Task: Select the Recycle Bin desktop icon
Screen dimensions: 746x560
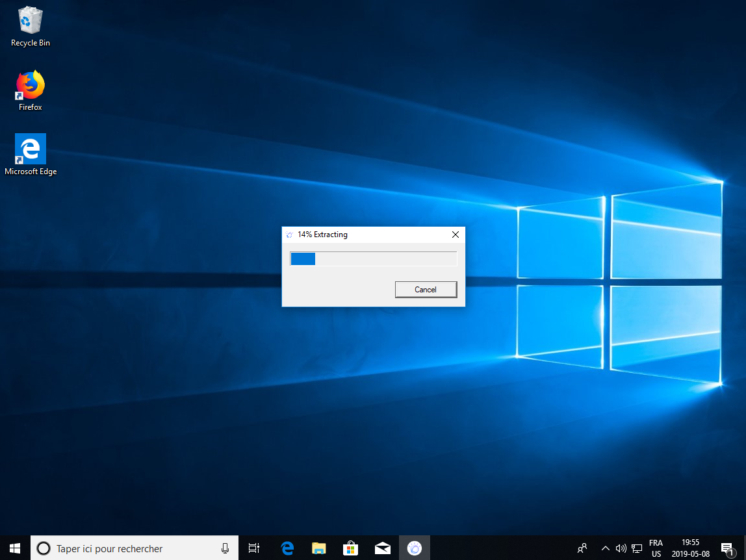Action: [x=31, y=27]
